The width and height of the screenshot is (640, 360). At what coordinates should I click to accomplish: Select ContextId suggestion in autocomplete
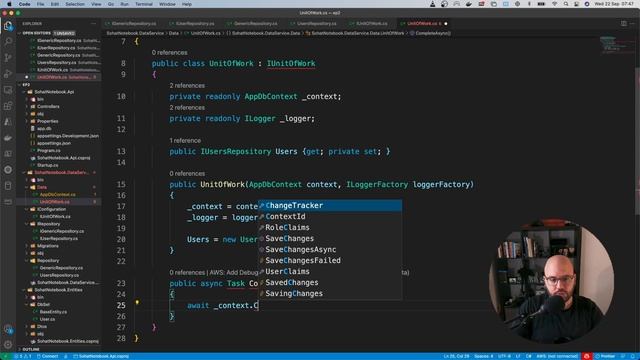click(x=330, y=217)
